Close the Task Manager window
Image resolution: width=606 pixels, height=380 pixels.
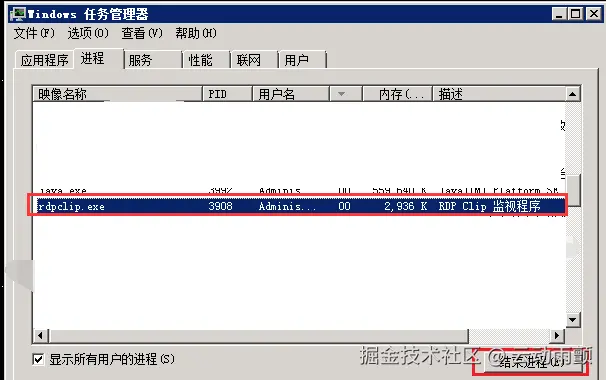pyautogui.click(x=594, y=15)
